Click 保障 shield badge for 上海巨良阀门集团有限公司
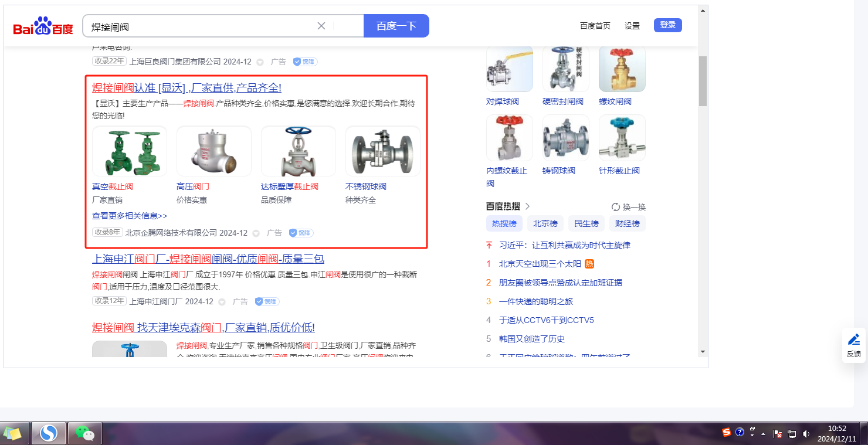This screenshot has width=868, height=445. tap(305, 62)
